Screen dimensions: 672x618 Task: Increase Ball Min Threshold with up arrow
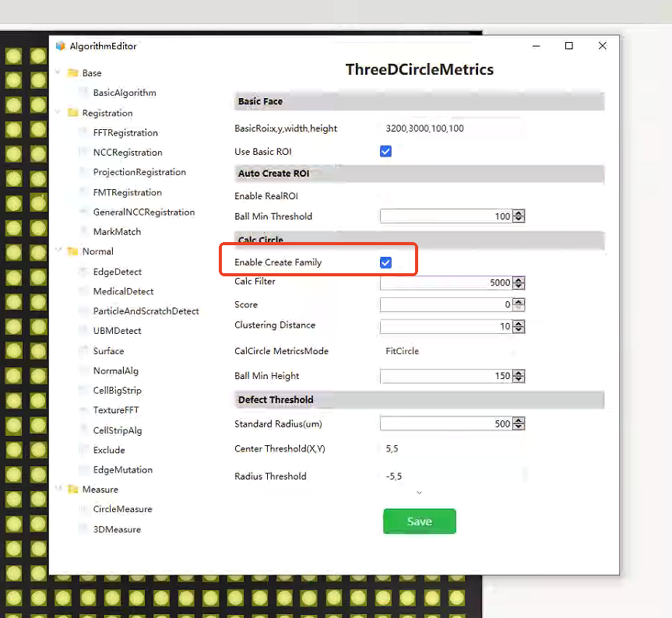tap(519, 212)
